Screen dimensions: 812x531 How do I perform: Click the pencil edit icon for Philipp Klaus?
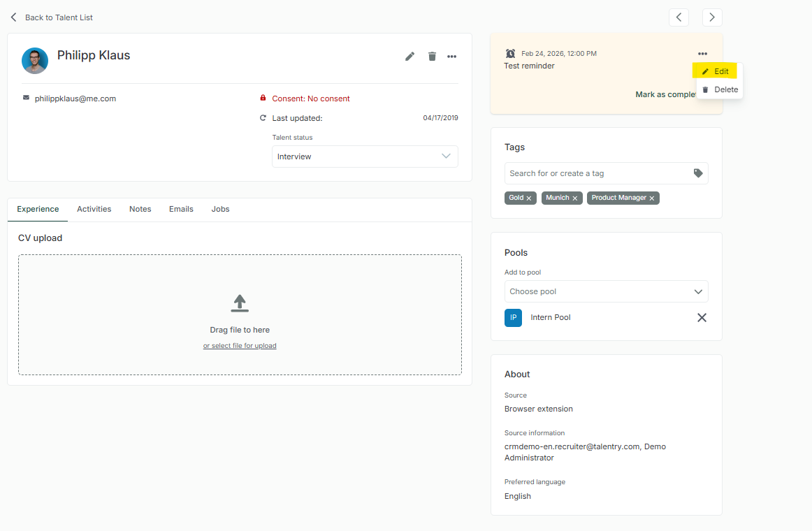click(x=409, y=57)
